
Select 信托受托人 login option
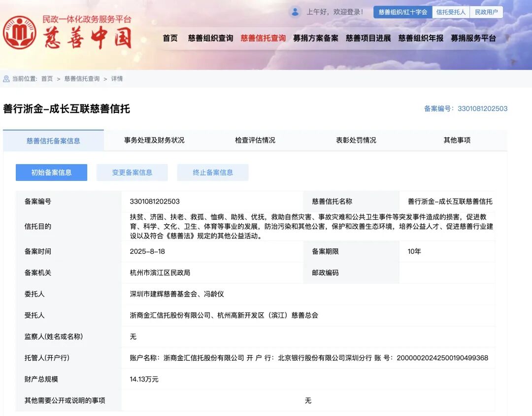click(x=451, y=12)
